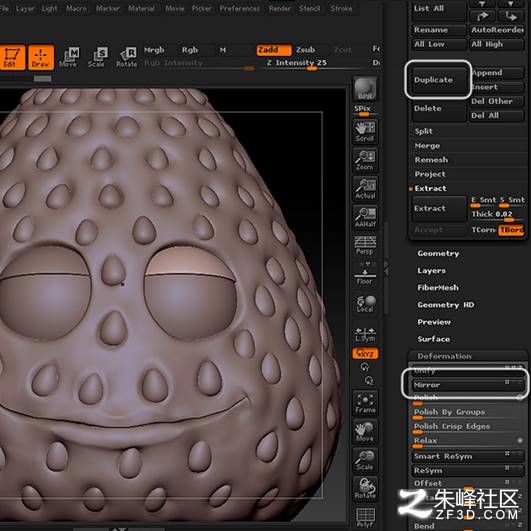Image resolution: width=531 pixels, height=531 pixels.
Task: Adjust the Z Intensity slider
Action: tap(297, 64)
